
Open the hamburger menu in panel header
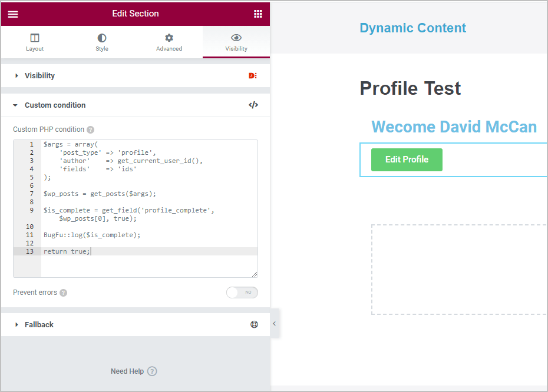[13, 14]
